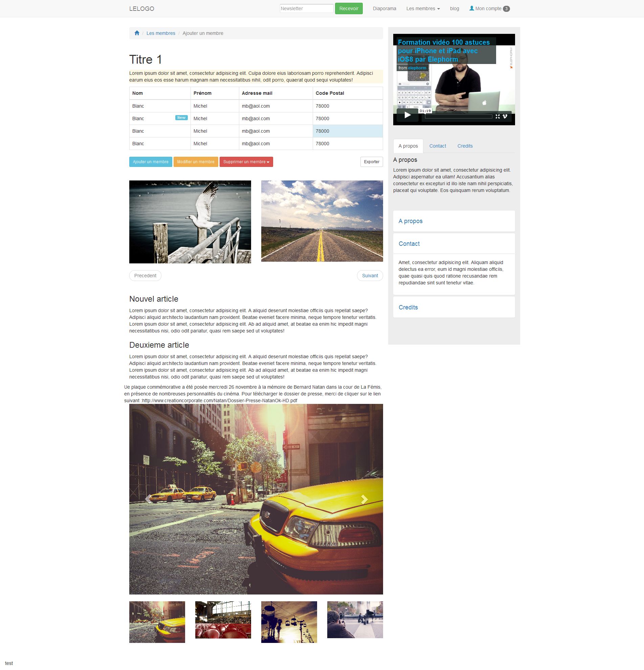
Task: Focus the Newsletter input field
Action: pos(307,8)
